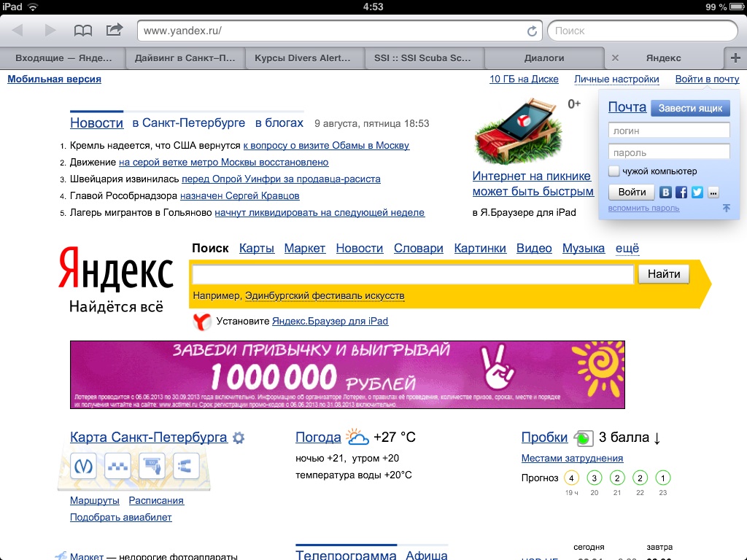Sign in with the Twitter icon
Viewport: 747px width, 560px height.
[x=697, y=192]
